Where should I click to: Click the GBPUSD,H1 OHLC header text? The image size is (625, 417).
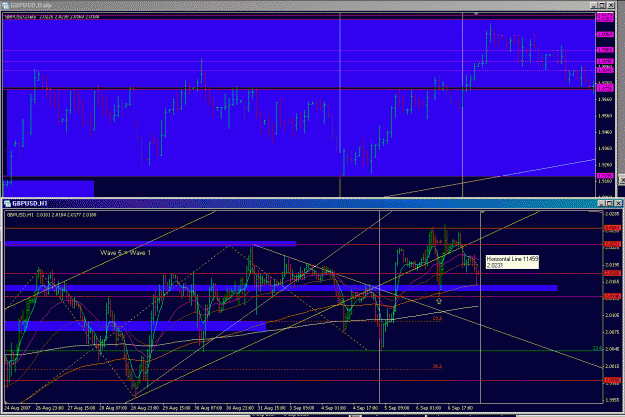[x=52, y=215]
